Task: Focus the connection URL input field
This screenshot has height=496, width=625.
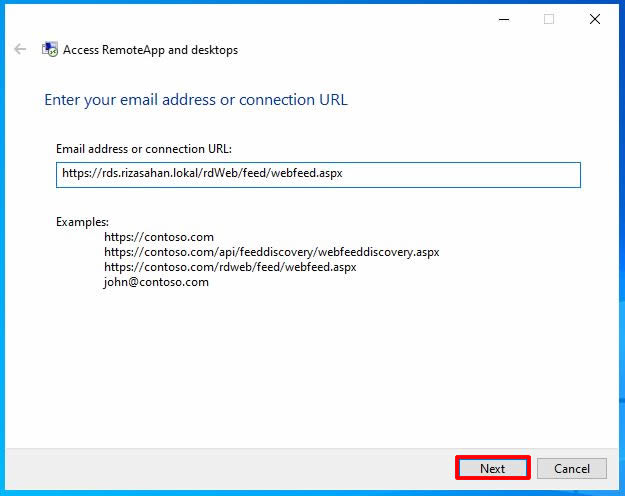Action: tap(318, 175)
